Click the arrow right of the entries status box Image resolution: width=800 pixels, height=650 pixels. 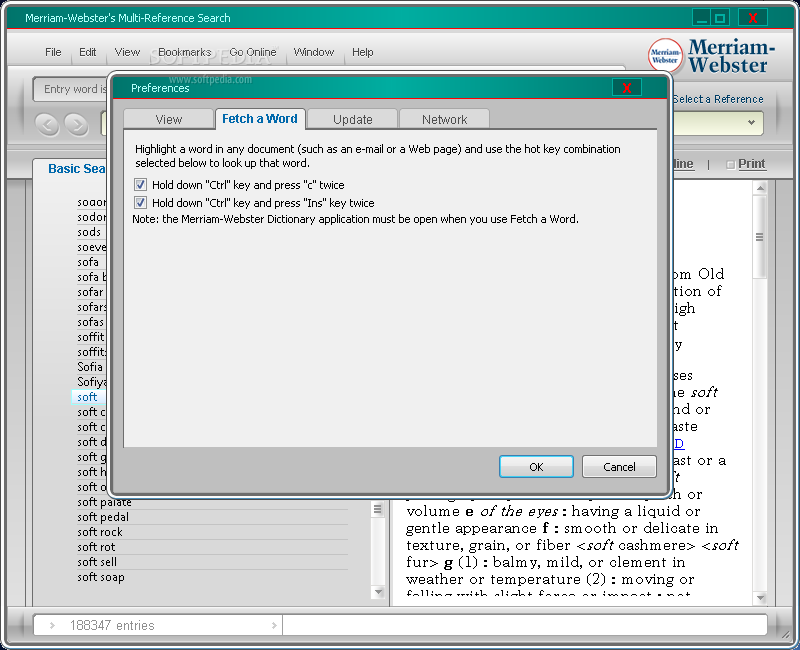click(x=274, y=626)
